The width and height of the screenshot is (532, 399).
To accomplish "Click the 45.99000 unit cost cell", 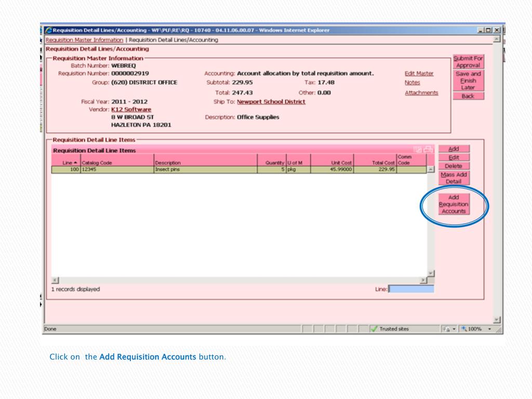I will click(332, 169).
